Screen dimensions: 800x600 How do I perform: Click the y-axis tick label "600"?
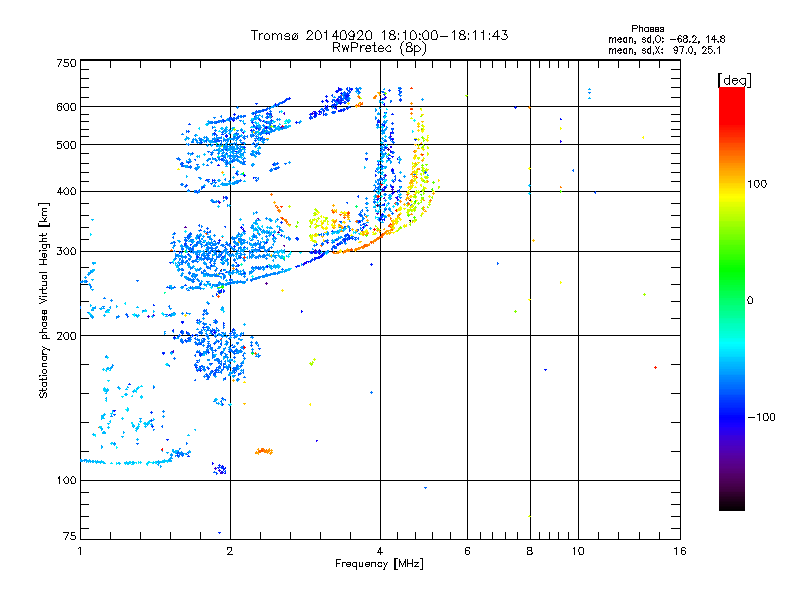pos(66,107)
